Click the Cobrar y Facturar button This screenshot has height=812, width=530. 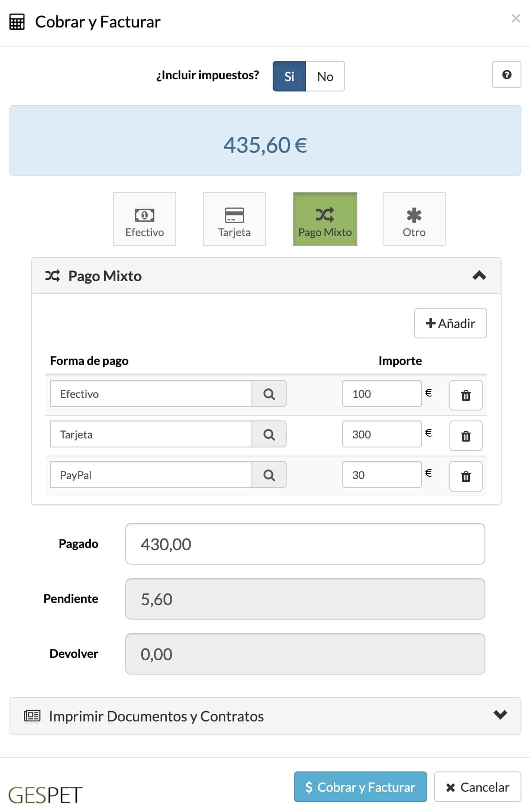[x=360, y=787]
